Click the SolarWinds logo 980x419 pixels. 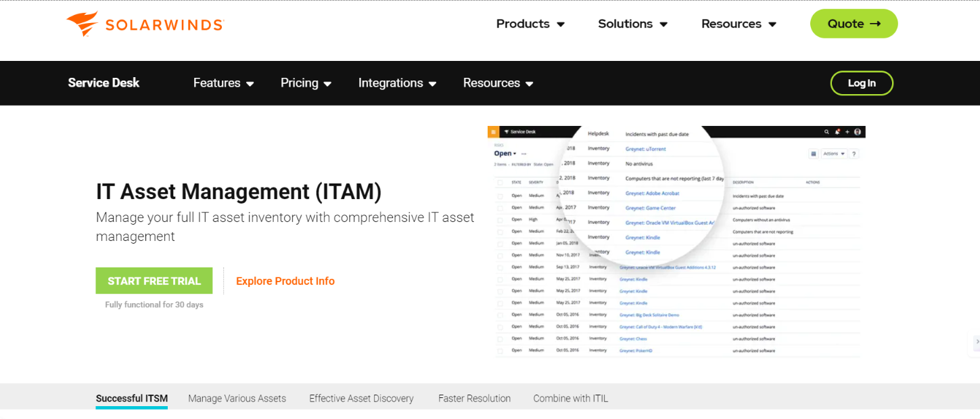(145, 24)
